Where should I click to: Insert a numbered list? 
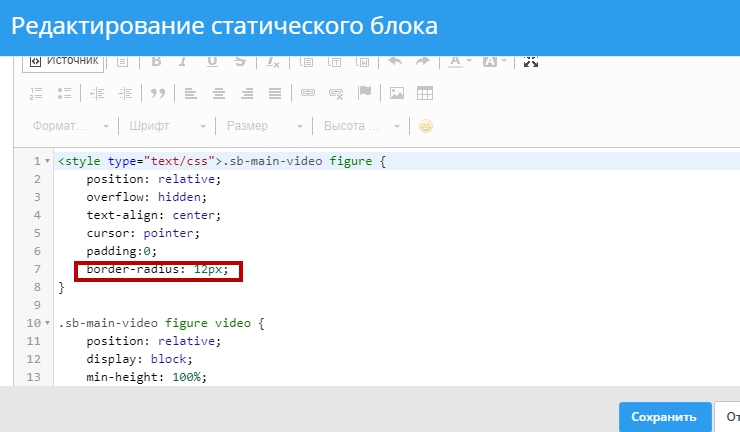[37, 93]
